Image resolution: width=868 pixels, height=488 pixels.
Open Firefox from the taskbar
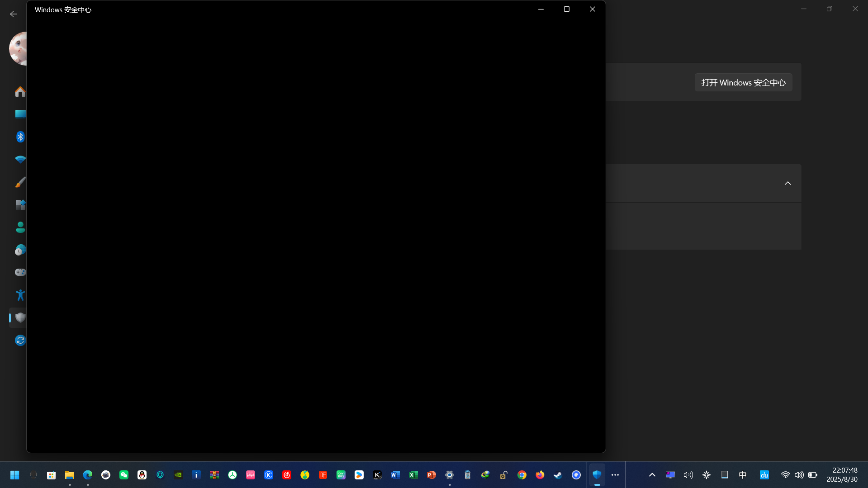coord(540,475)
